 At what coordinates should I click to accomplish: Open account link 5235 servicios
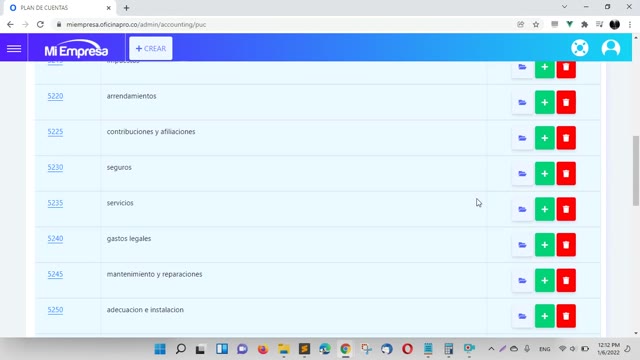pos(55,203)
